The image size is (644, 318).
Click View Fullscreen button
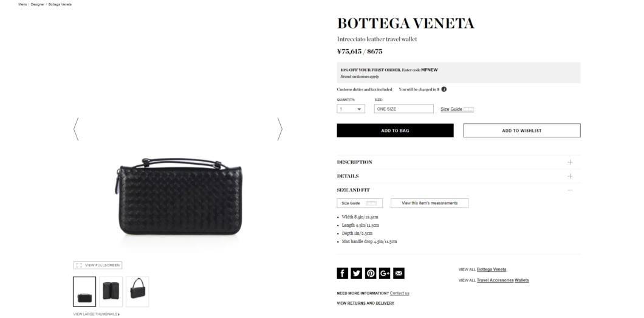(98, 266)
